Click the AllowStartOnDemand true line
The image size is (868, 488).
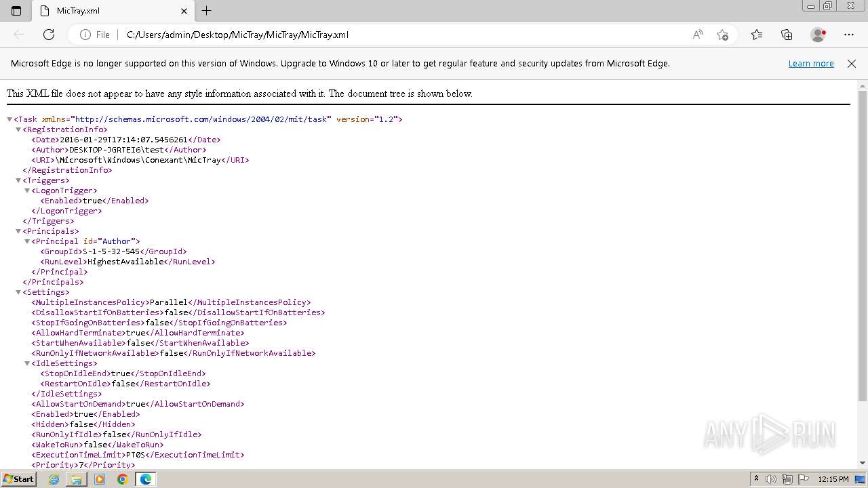tap(138, 404)
